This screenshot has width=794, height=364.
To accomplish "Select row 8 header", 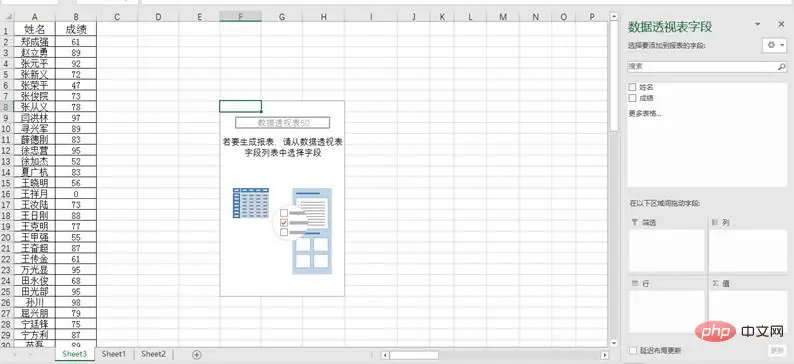I will pos(7,107).
